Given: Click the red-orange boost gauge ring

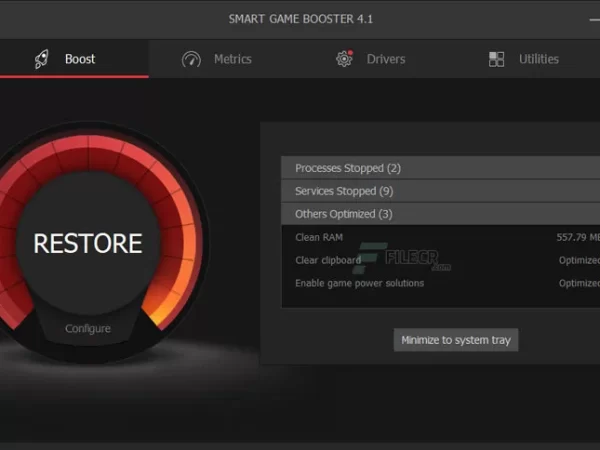Looking at the screenshot, I should [x=89, y=155].
